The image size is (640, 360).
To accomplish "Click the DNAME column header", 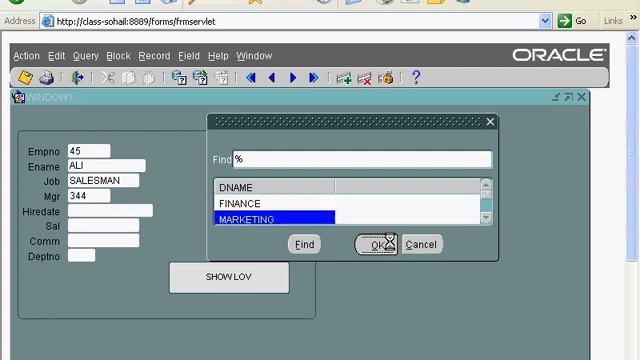I will click(274, 187).
